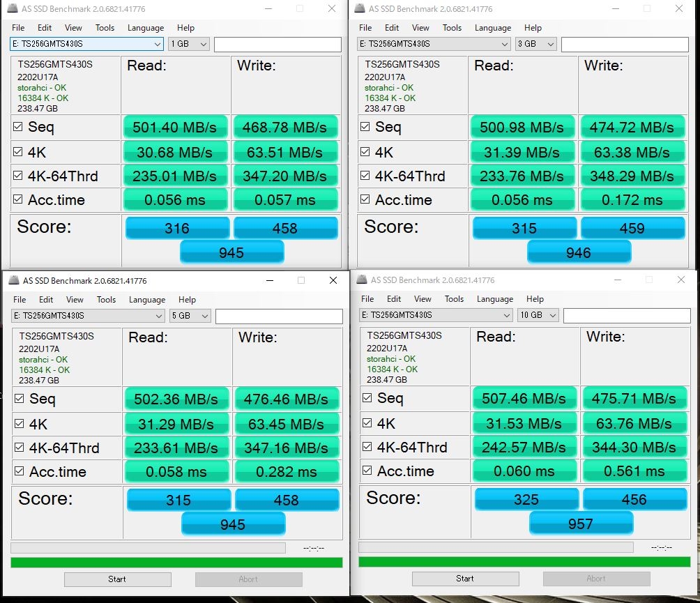Click total score 957 in the 10 GB window
This screenshot has height=603, width=700.
click(x=581, y=523)
